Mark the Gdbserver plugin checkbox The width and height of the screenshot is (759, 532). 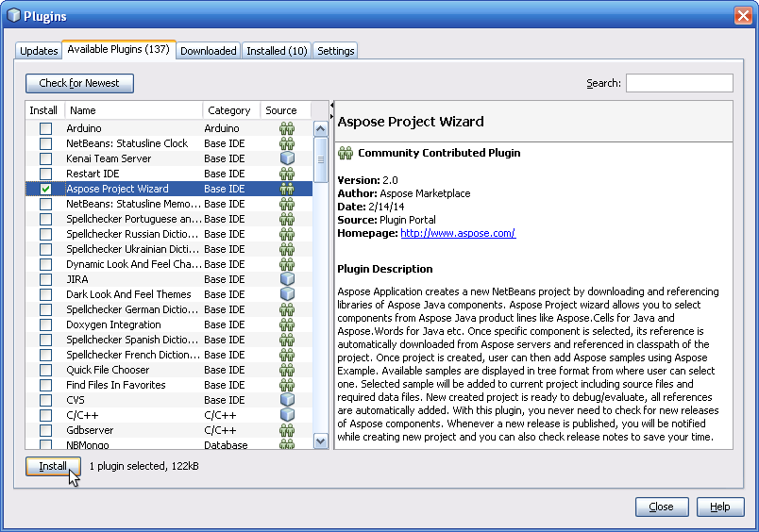click(x=45, y=430)
